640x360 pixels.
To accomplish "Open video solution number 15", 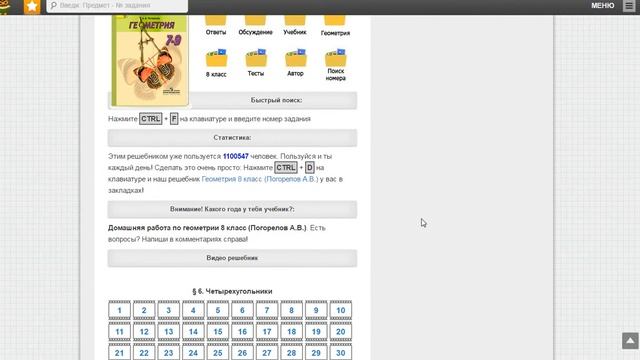I will click(218, 331).
